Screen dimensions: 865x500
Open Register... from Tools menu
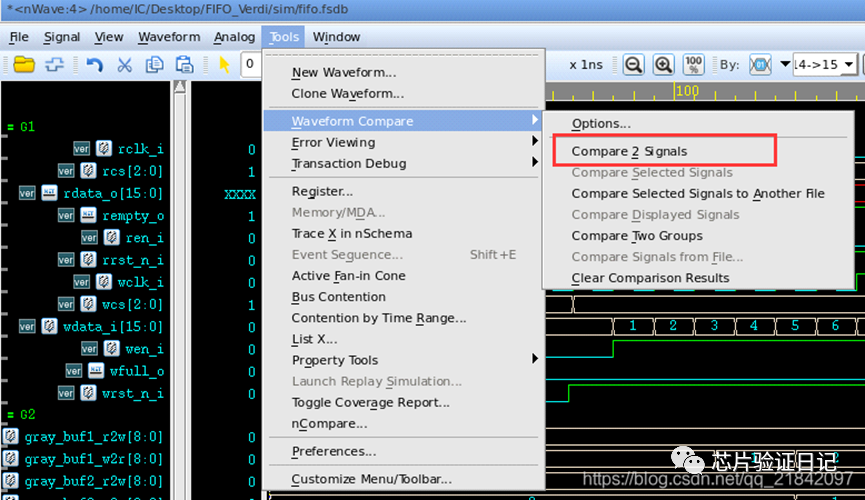322,192
